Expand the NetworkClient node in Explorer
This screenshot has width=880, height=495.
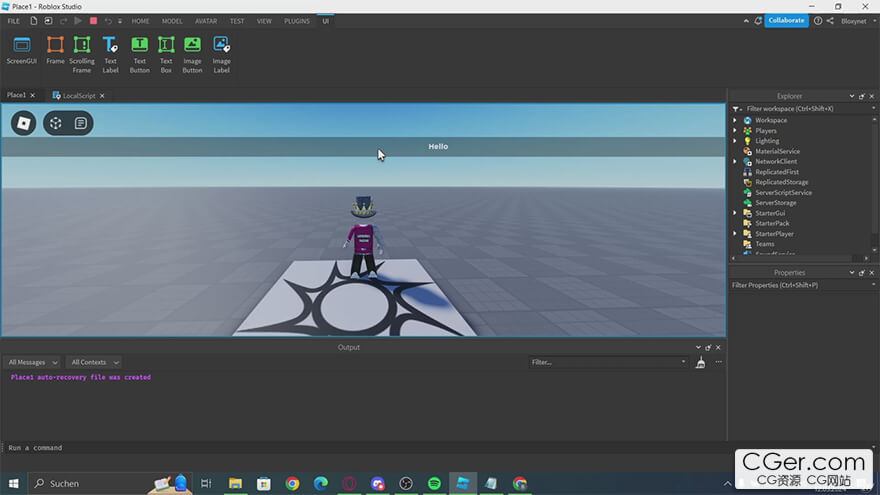pos(735,162)
